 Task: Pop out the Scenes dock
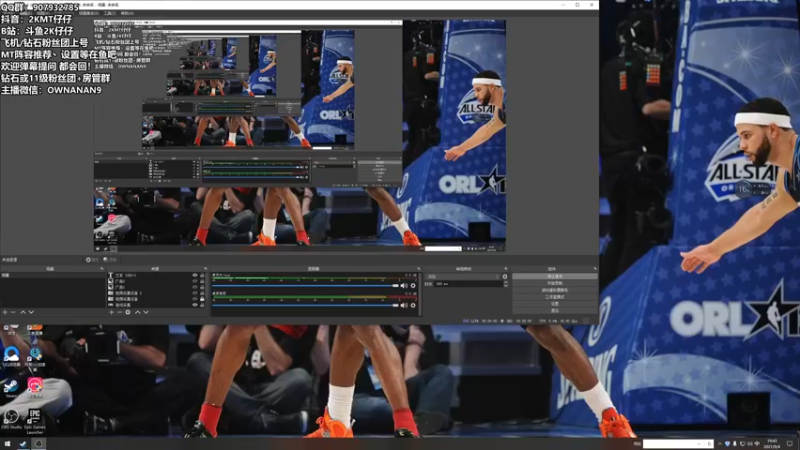pos(102,269)
